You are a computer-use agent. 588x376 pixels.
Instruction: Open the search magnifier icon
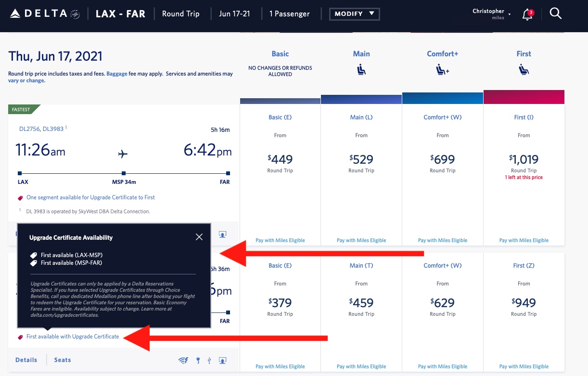click(x=556, y=13)
